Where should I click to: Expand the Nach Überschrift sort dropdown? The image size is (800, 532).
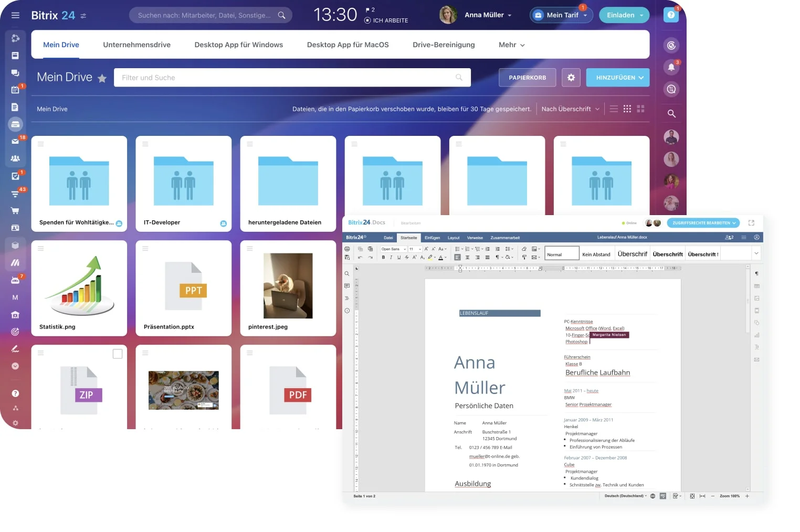(570, 109)
